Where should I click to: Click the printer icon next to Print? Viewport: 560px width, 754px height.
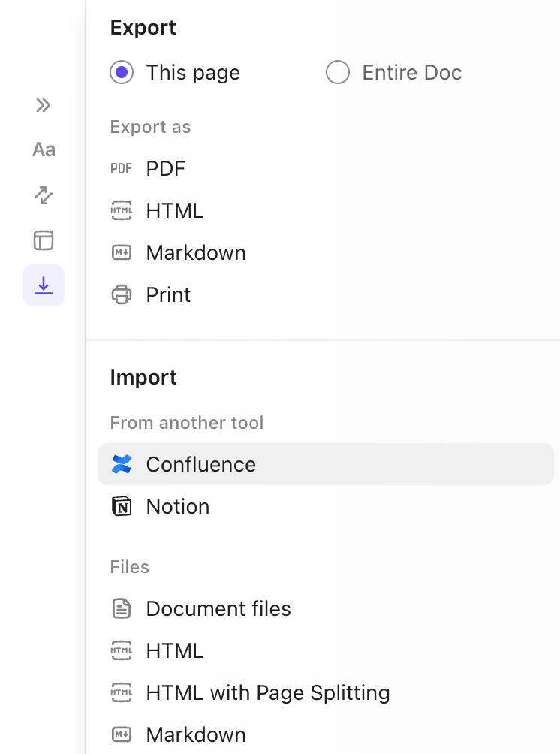(121, 294)
